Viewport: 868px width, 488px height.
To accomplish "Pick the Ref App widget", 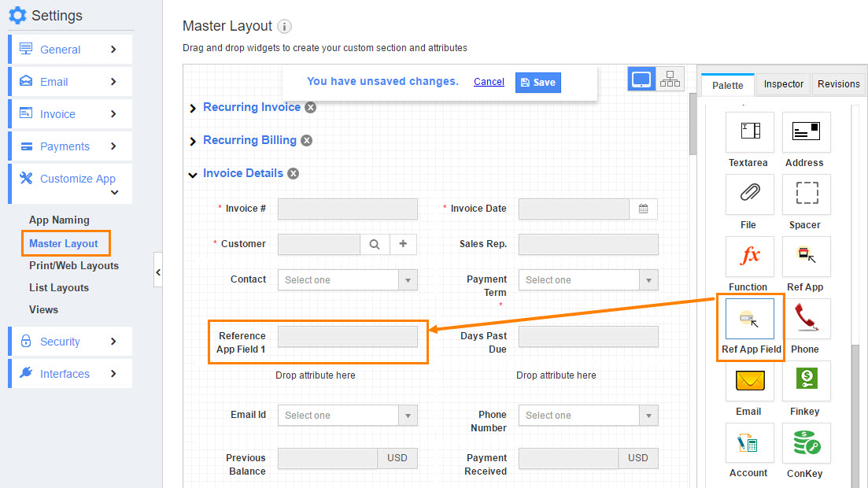I will (x=806, y=257).
